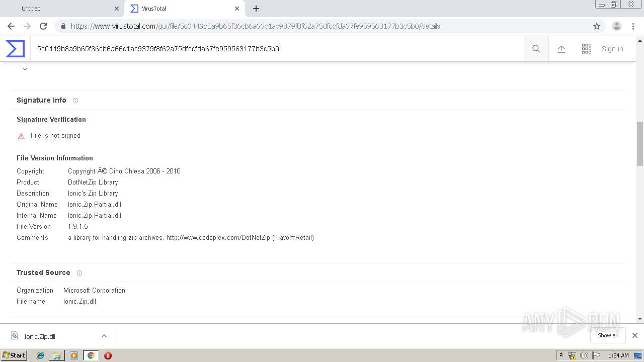Image resolution: width=644 pixels, height=362 pixels.
Task: Go back to the previous page
Action: click(11, 26)
